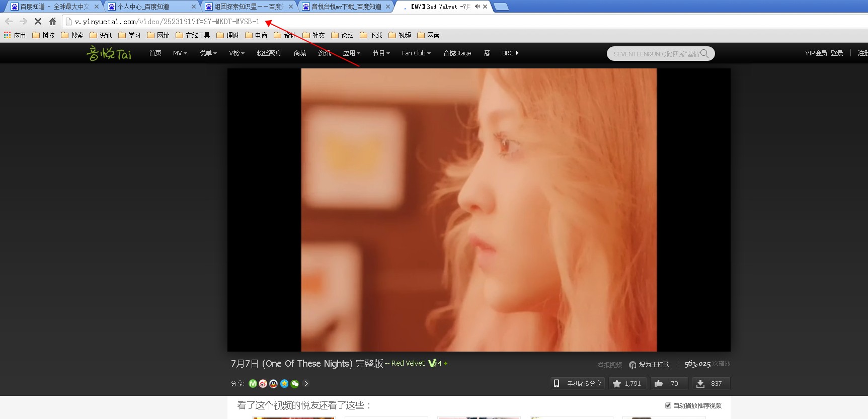Image resolution: width=868 pixels, height=419 pixels.
Task: Expand more share options chevron
Action: (x=306, y=384)
